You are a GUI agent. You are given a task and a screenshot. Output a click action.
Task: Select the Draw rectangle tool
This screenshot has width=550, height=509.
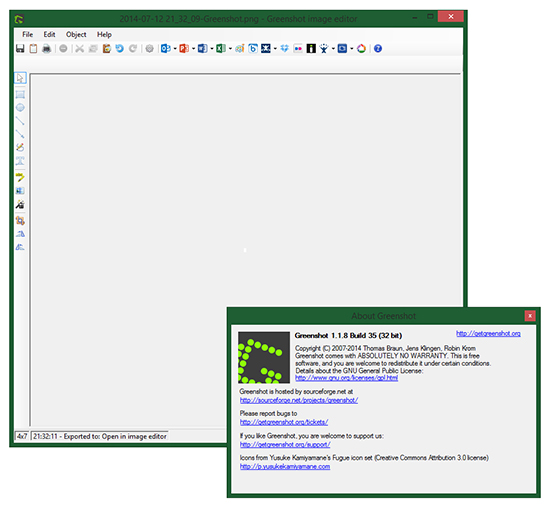point(20,94)
